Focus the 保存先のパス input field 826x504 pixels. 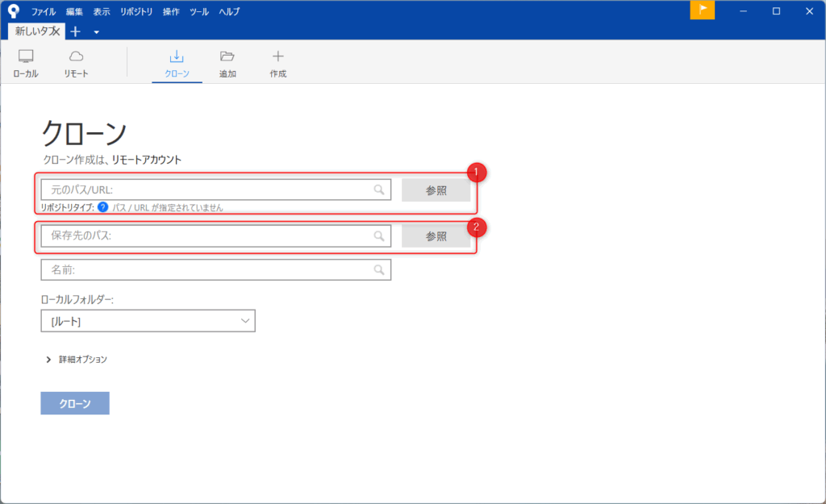(x=210, y=236)
